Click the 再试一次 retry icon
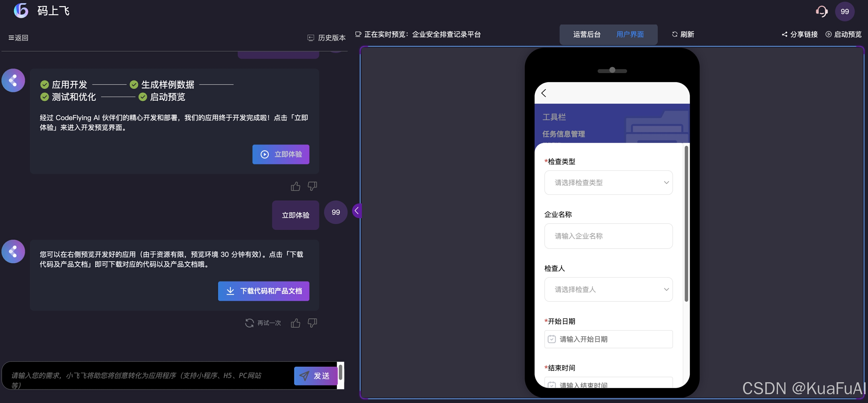The image size is (868, 403). (249, 323)
